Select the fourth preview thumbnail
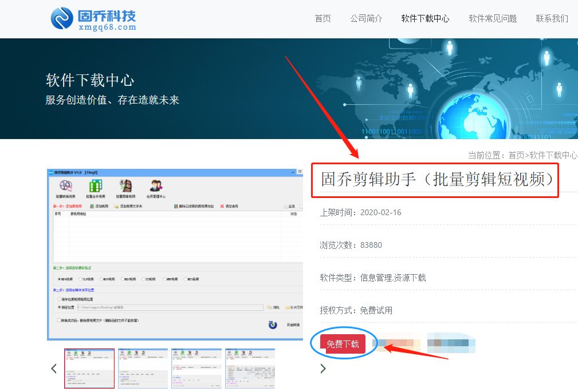Image resolution: width=578 pixels, height=392 pixels. pos(250,368)
